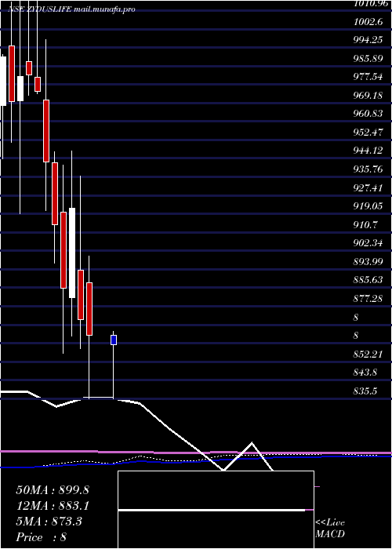
Task: Click the <<Live MACD label
Action: (330, 529)
